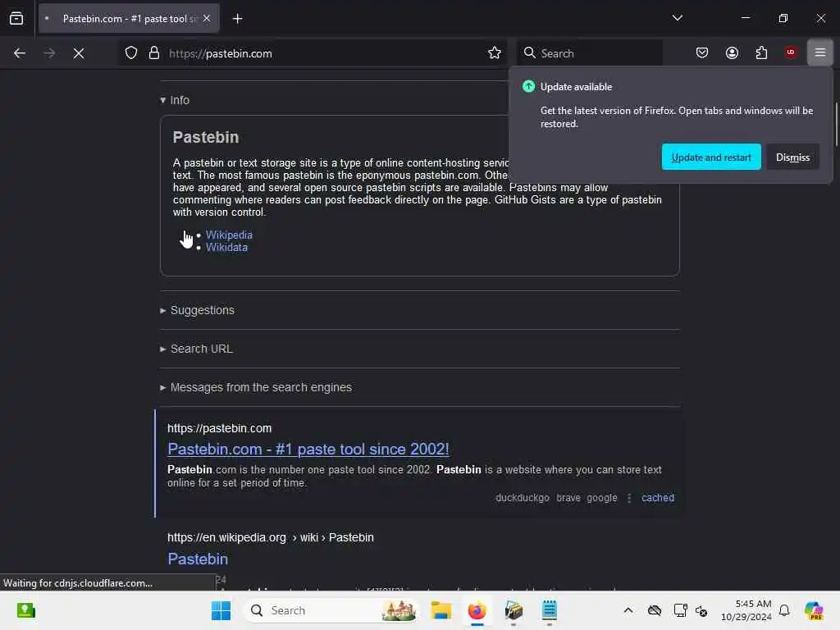
Task: Collapse the Info section
Action: point(175,100)
